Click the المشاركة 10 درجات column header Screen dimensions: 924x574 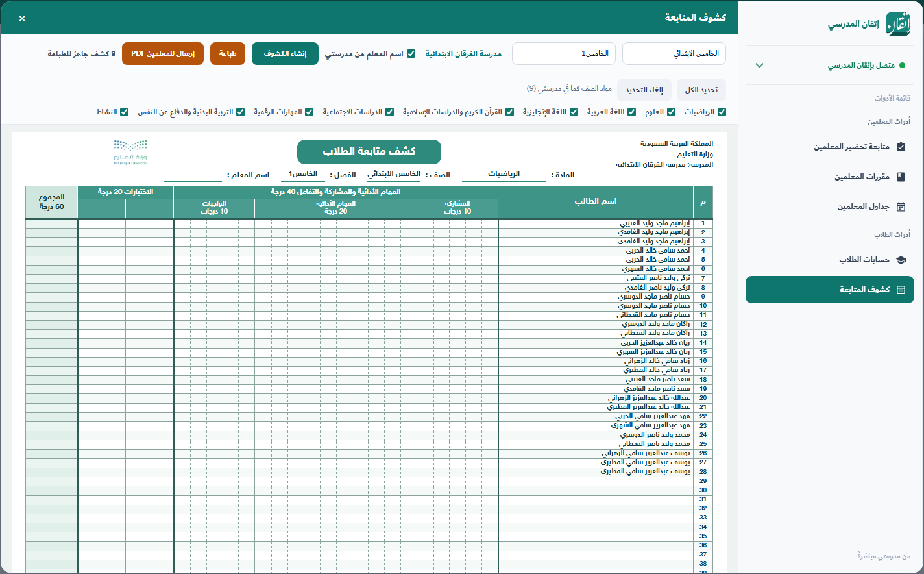click(x=457, y=208)
